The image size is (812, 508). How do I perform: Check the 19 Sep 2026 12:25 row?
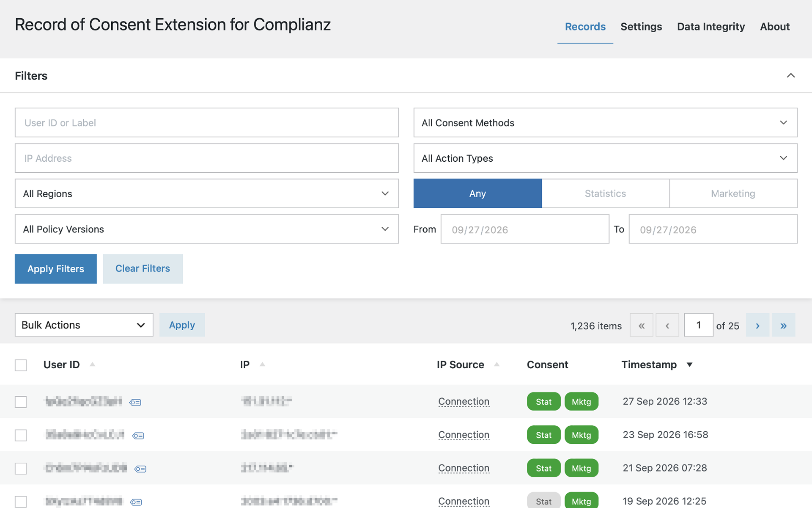pyautogui.click(x=21, y=502)
